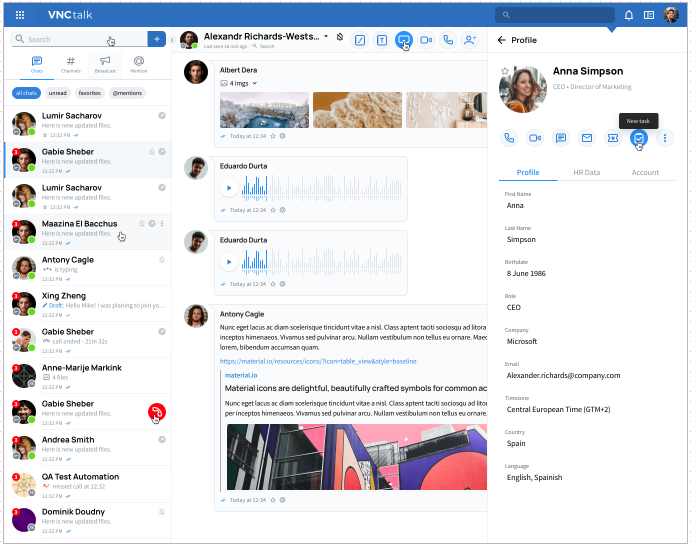Switch to the HR Data tab
The image size is (692, 545).
(x=587, y=173)
